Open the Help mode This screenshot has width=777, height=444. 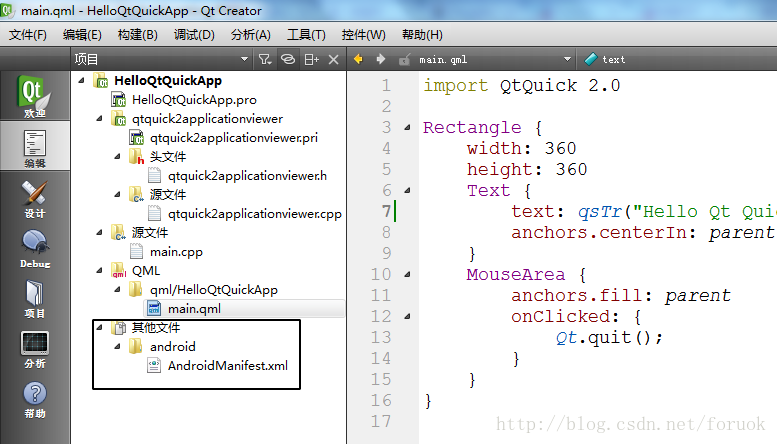click(x=35, y=399)
